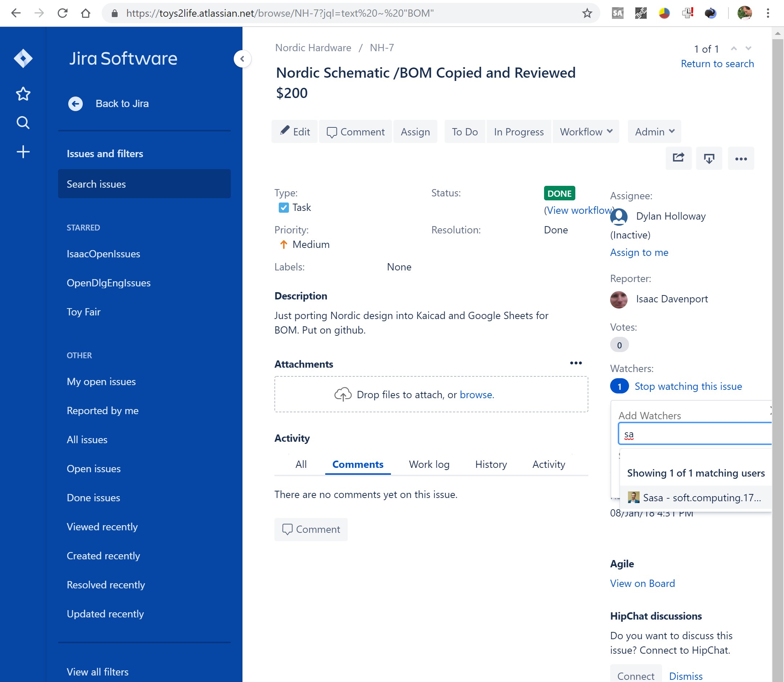Open the Workflow dropdown
Screen dimensions: 784x682
(x=585, y=132)
